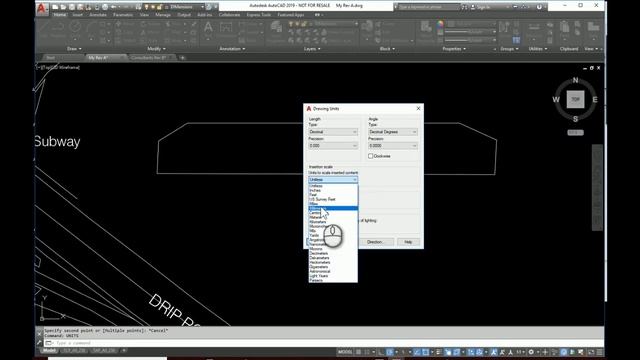The width and height of the screenshot is (640, 360).
Task: Toggle the Clockwise checkbox in Drawing Units
Action: click(371, 156)
